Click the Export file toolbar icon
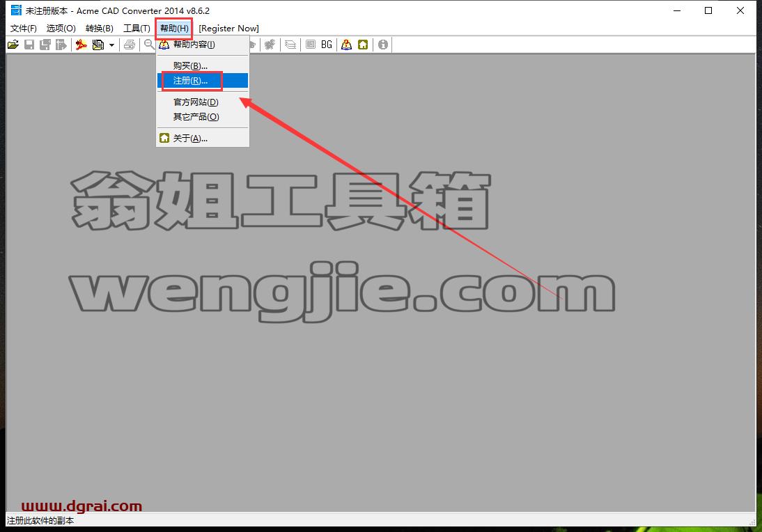Screen dimensions: 762x532 (61, 45)
